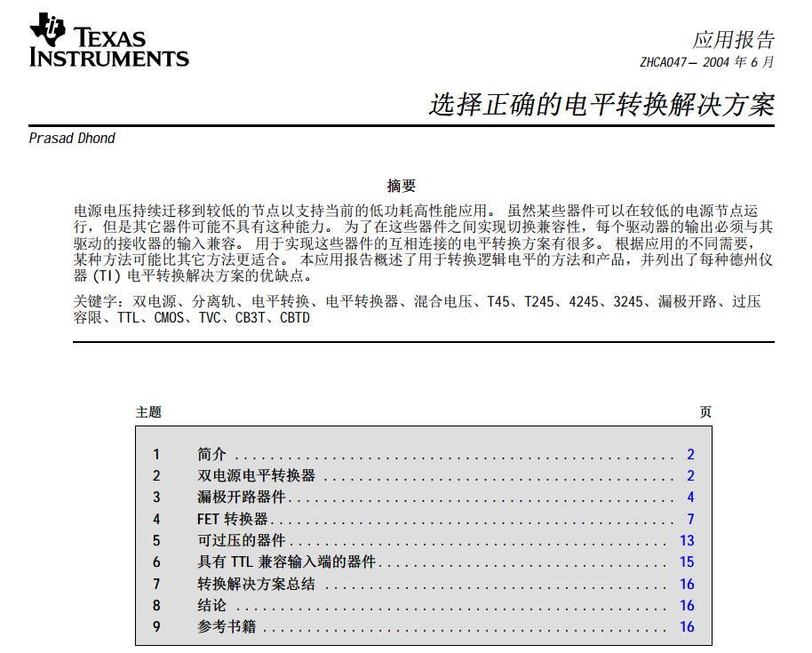Image resolution: width=812 pixels, height=653 pixels.
Task: Click the document number ZHCA047 date line
Action: pos(707,62)
